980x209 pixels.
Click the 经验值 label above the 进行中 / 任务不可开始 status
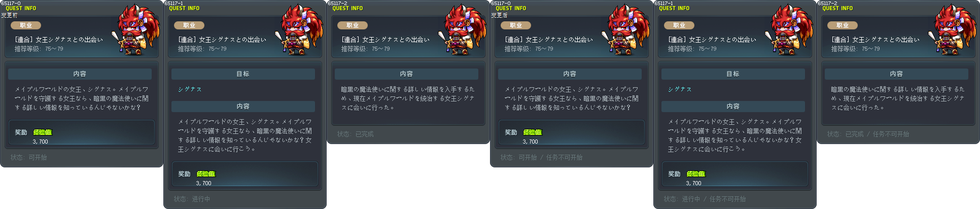(696, 173)
